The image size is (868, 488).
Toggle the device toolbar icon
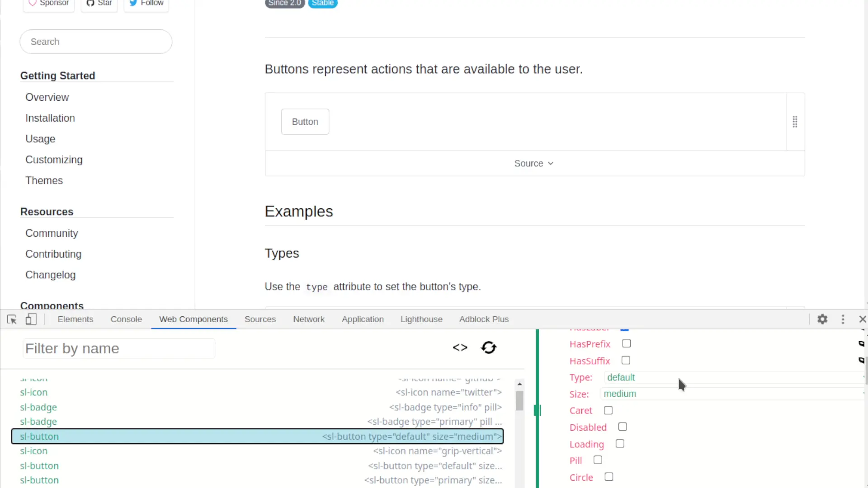31,319
